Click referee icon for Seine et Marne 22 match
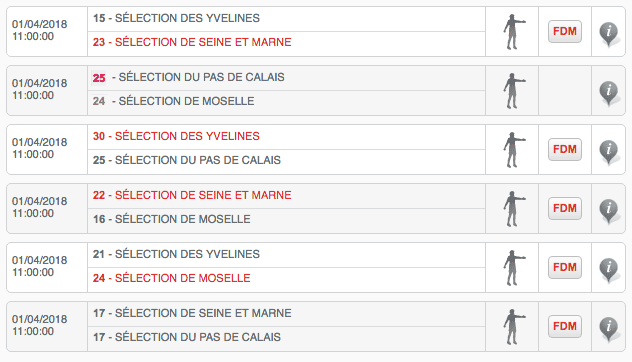This screenshot has height=362, width=632. [x=514, y=209]
